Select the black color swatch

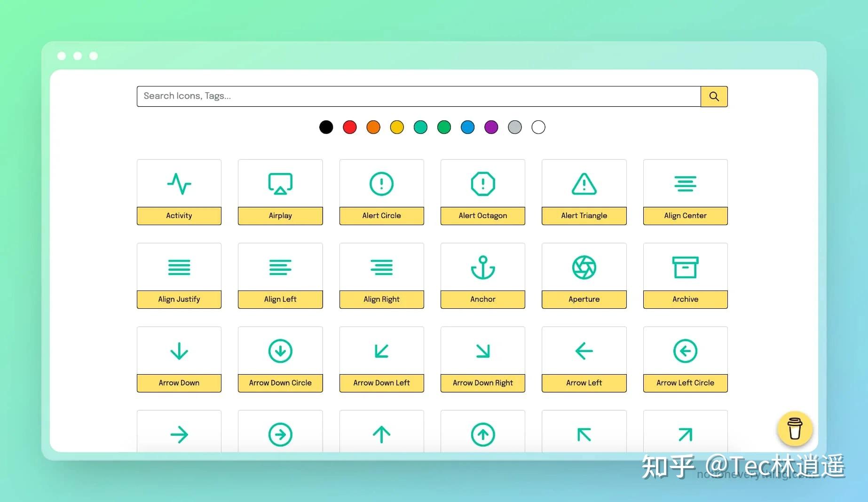(326, 127)
